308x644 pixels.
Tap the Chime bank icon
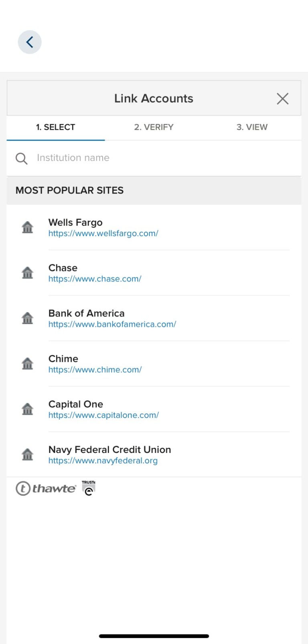pyautogui.click(x=27, y=363)
